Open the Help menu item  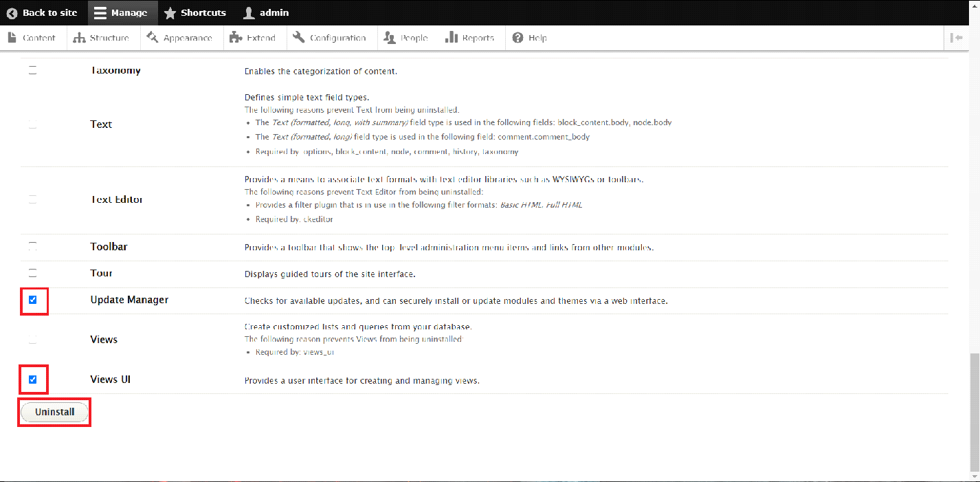[529, 38]
